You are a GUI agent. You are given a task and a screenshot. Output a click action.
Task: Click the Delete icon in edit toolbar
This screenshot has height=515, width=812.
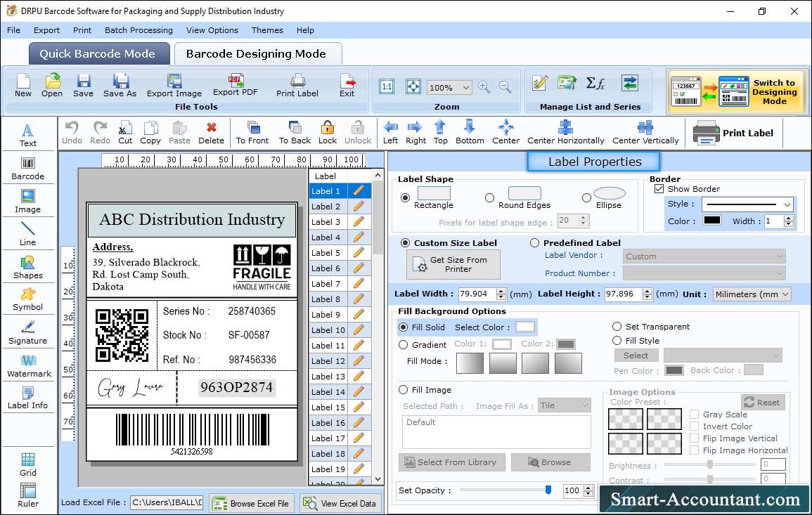pos(212,133)
